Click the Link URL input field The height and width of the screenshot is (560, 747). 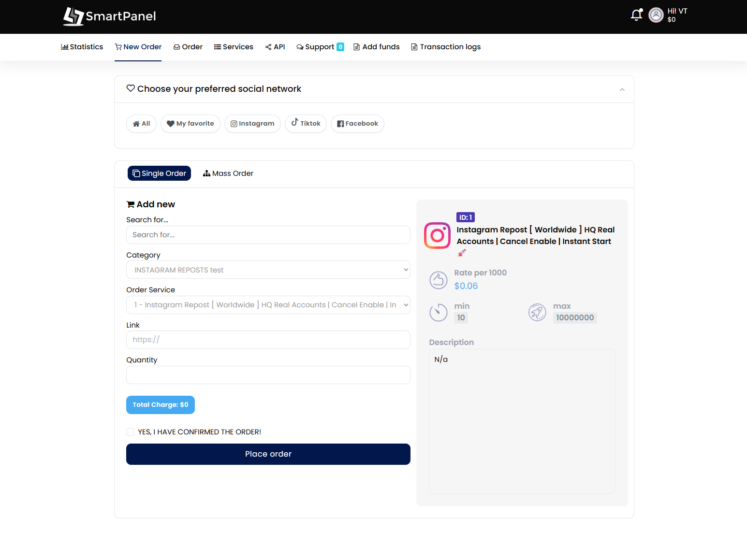tap(268, 340)
